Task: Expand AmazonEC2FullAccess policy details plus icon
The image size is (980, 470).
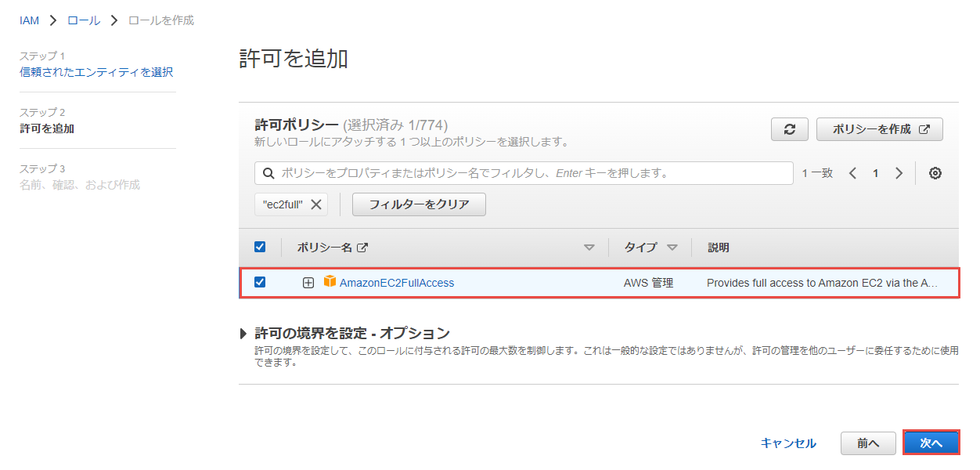Action: point(308,283)
